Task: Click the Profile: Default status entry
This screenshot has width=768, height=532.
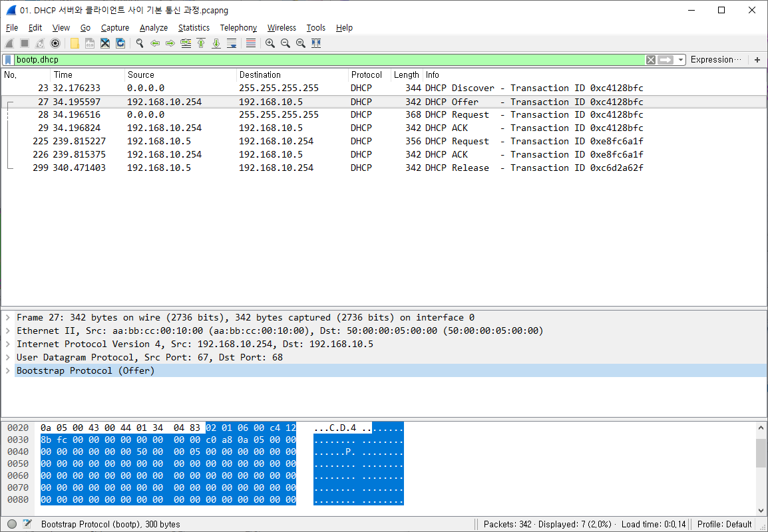Action: (x=724, y=524)
